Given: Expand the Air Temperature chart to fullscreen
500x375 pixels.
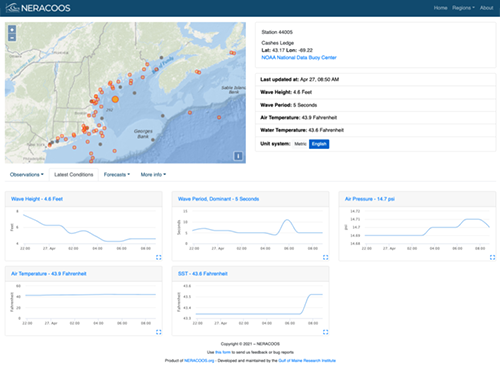Looking at the screenshot, I should [x=159, y=332].
